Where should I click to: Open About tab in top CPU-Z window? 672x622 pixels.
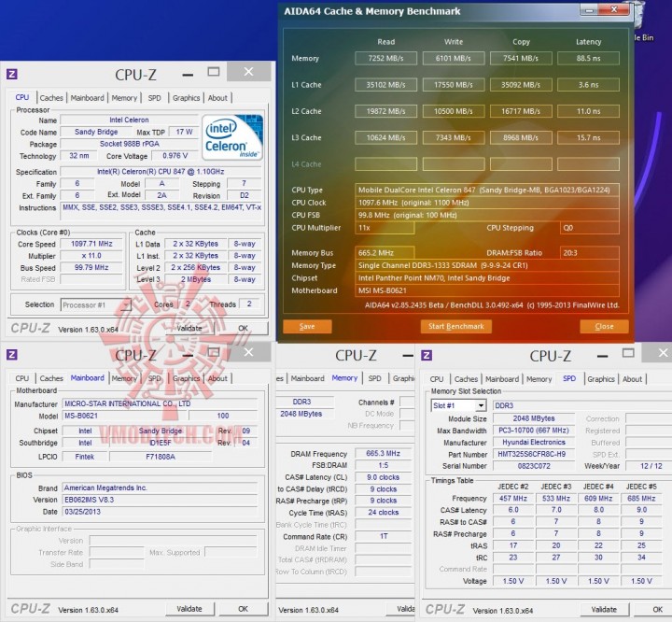[x=217, y=98]
